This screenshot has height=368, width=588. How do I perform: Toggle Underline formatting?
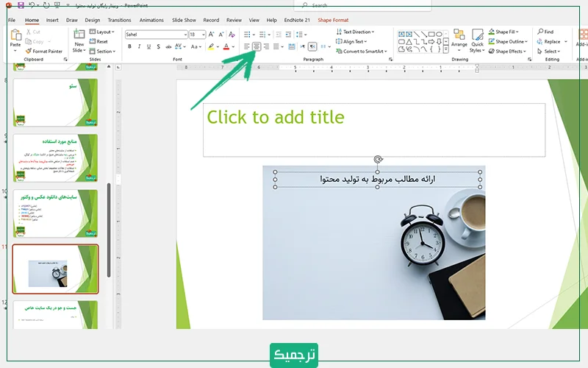[x=149, y=46]
